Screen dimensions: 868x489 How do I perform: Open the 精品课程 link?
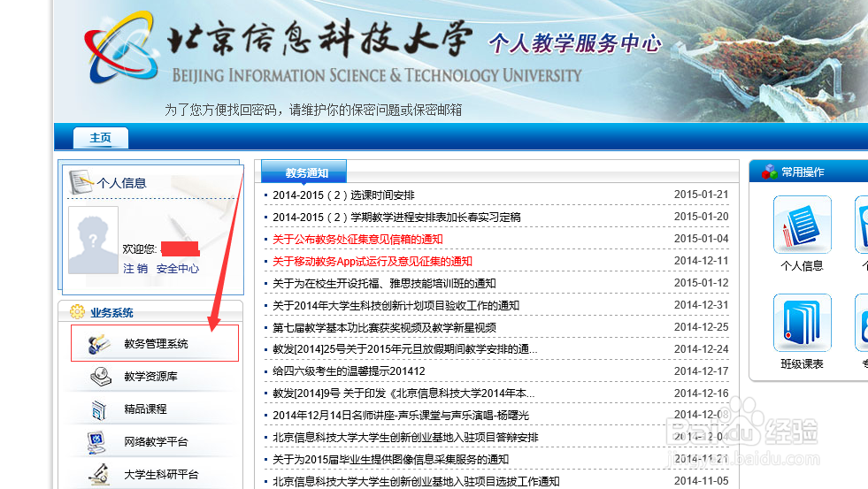tap(145, 409)
